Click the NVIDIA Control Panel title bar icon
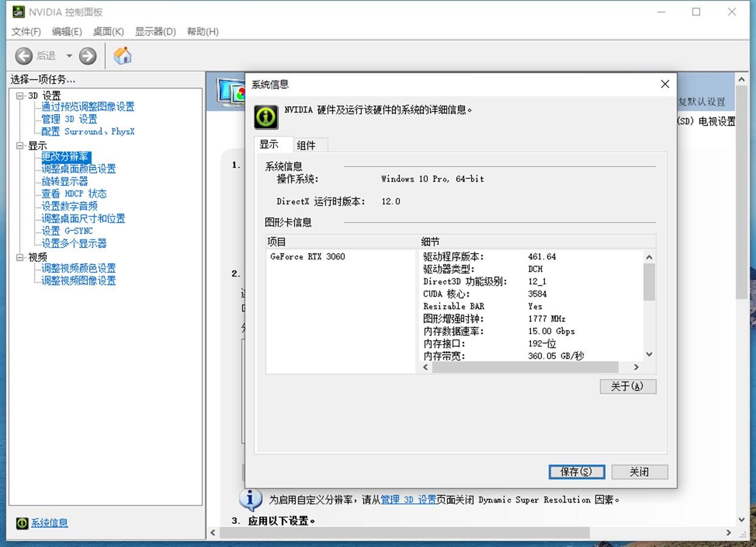Viewport: 756px width, 547px height. point(18,12)
